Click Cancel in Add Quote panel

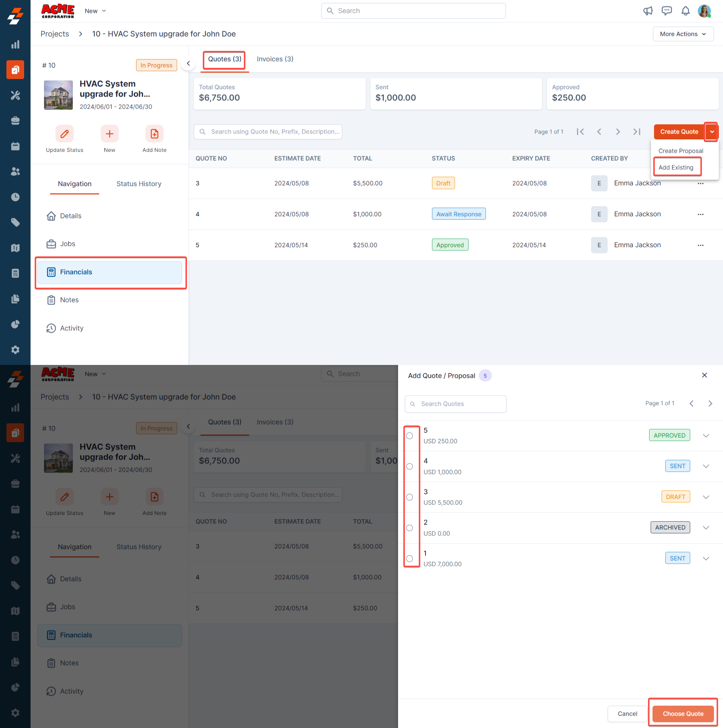coord(627,714)
